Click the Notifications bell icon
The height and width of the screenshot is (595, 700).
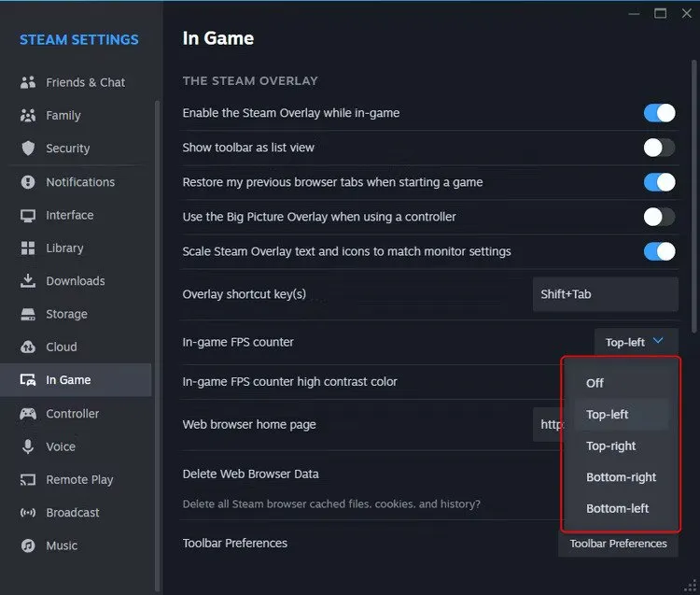tap(28, 182)
